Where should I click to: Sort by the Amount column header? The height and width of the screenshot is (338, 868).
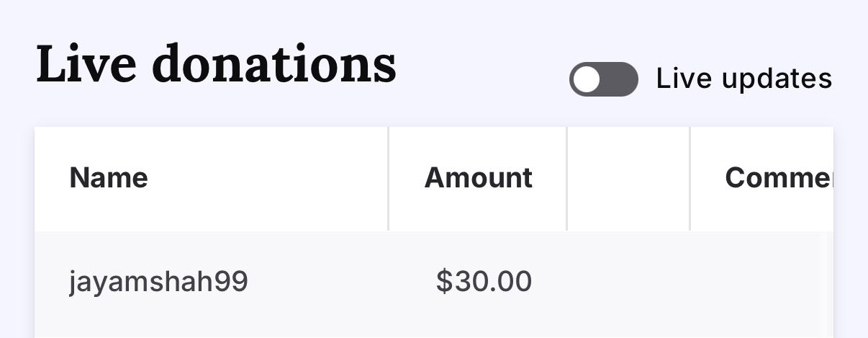pos(478,177)
